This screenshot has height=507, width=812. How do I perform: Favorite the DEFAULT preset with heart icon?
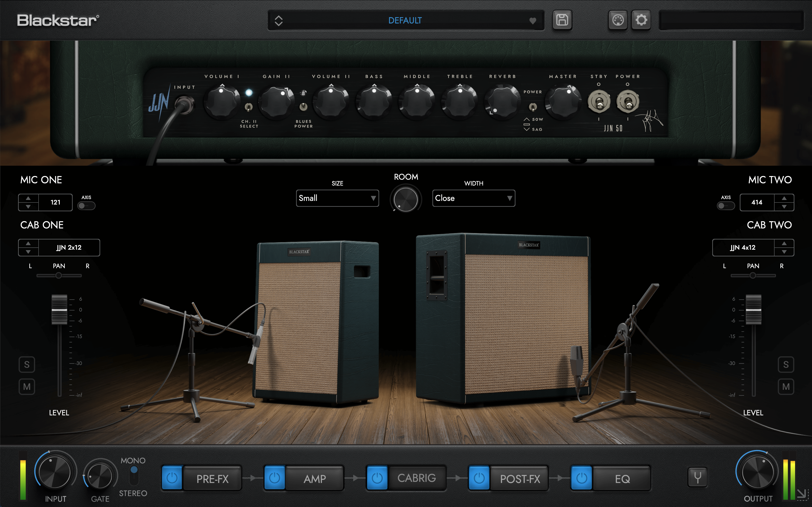[532, 21]
